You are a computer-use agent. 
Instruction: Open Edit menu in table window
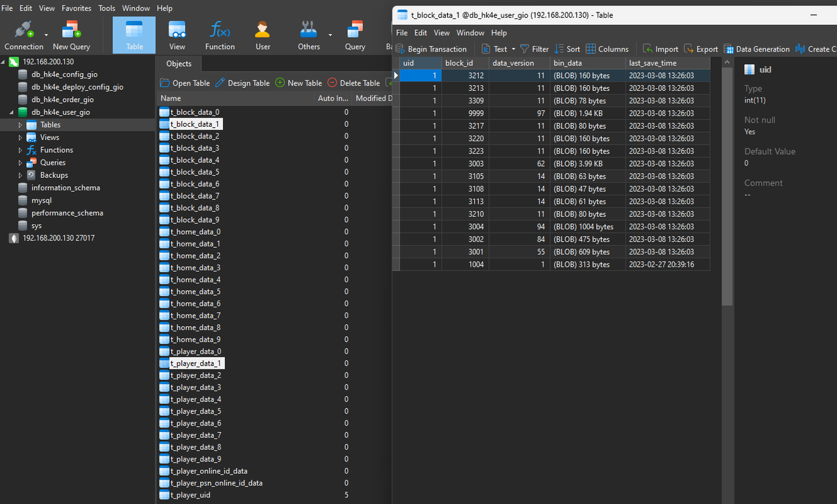click(420, 33)
